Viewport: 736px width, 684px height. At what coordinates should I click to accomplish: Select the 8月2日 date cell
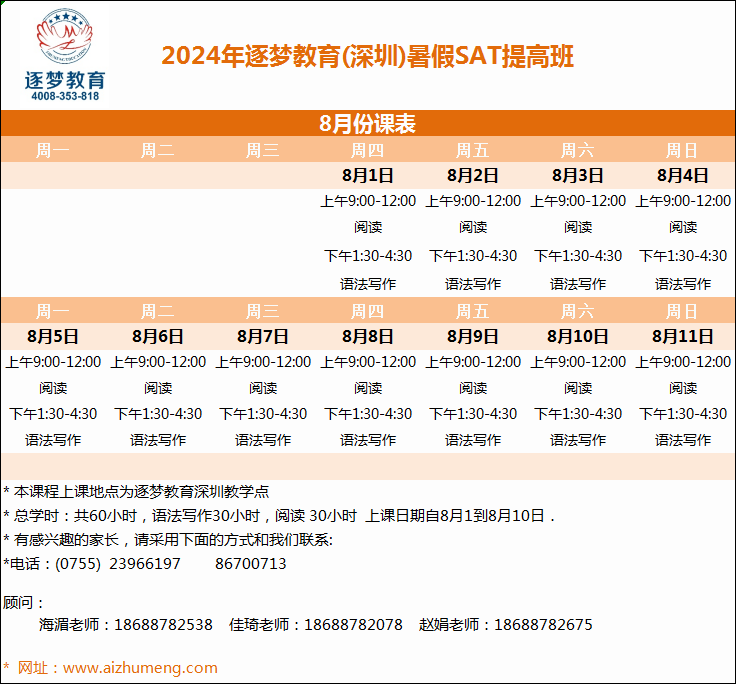[x=473, y=176]
